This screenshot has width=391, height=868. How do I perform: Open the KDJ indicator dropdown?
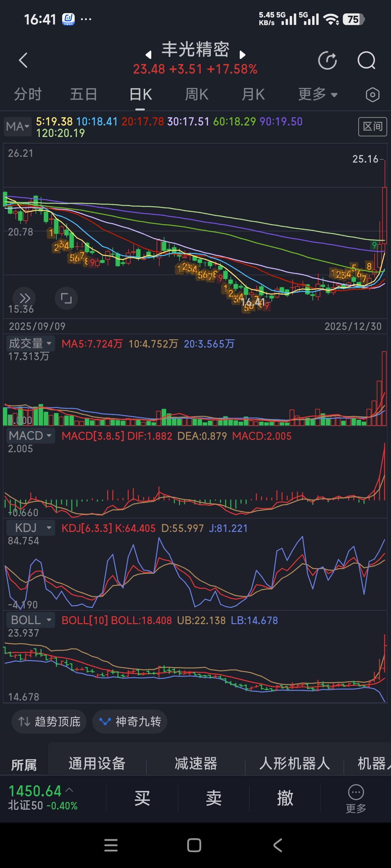[x=30, y=528]
